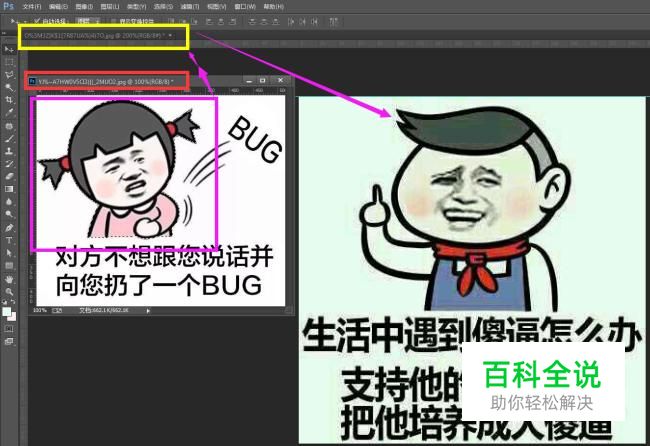Image resolution: width=650 pixels, height=446 pixels.
Task: Expand the toolbox panel double arrow
Action: (x=5, y=33)
